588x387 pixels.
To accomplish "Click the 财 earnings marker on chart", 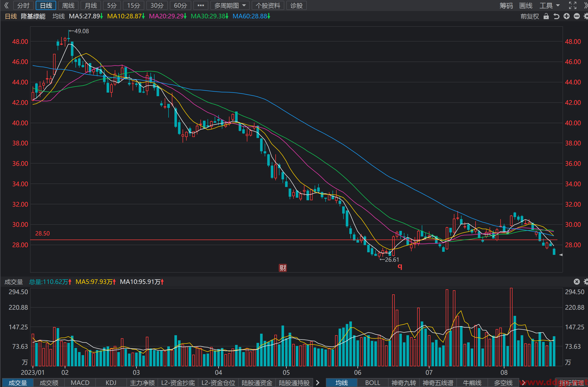I will (x=283, y=268).
